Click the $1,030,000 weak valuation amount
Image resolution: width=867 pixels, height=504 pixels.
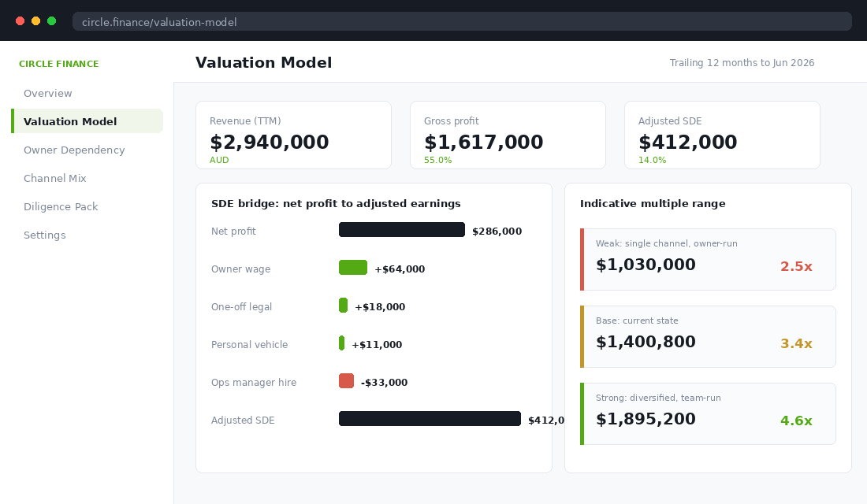click(x=646, y=265)
